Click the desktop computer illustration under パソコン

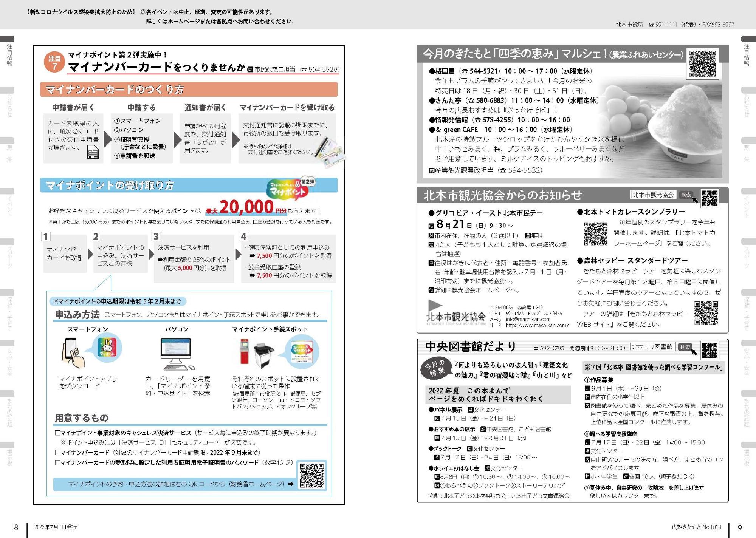[177, 354]
